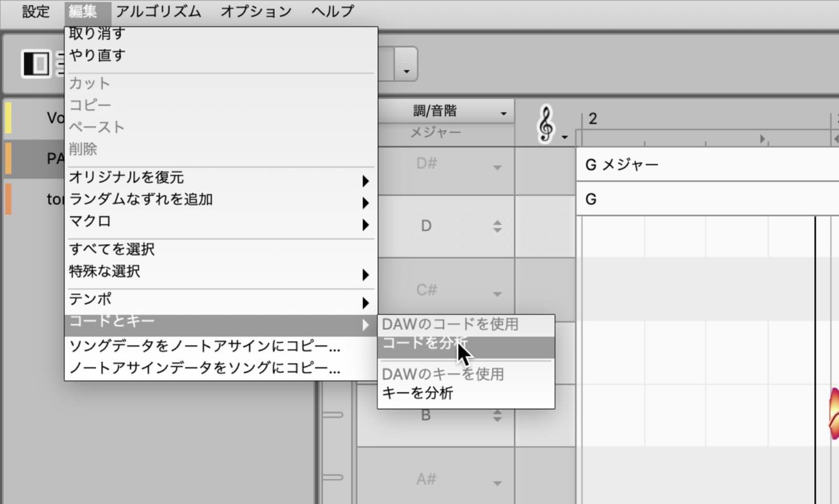Open the オプション menu
The height and width of the screenshot is (504, 839).
256,11
